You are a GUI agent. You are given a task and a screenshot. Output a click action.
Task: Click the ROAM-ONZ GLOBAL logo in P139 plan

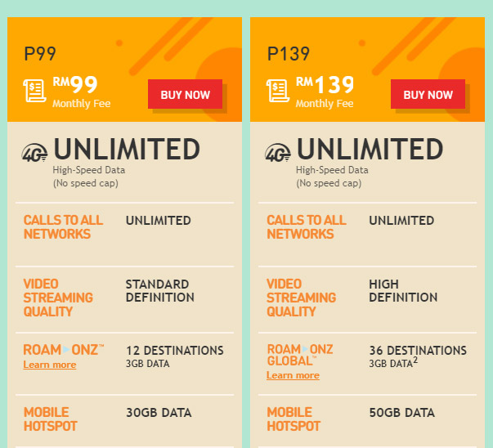tap(299, 354)
